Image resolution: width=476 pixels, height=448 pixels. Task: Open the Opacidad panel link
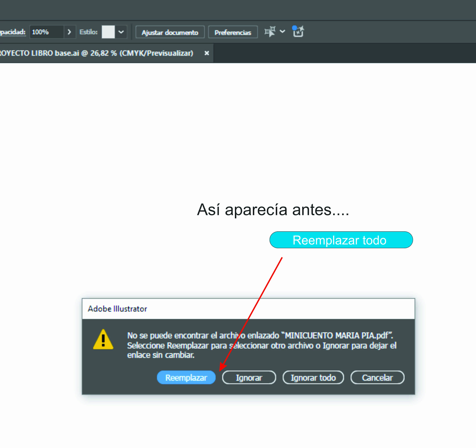pos(12,32)
